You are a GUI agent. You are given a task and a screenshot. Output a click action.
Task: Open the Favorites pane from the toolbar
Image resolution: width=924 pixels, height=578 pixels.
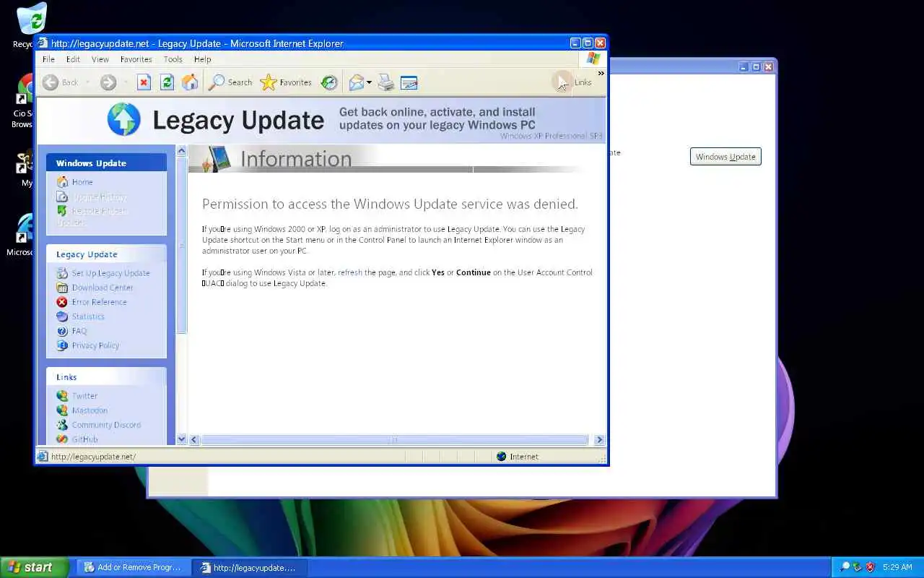point(286,82)
